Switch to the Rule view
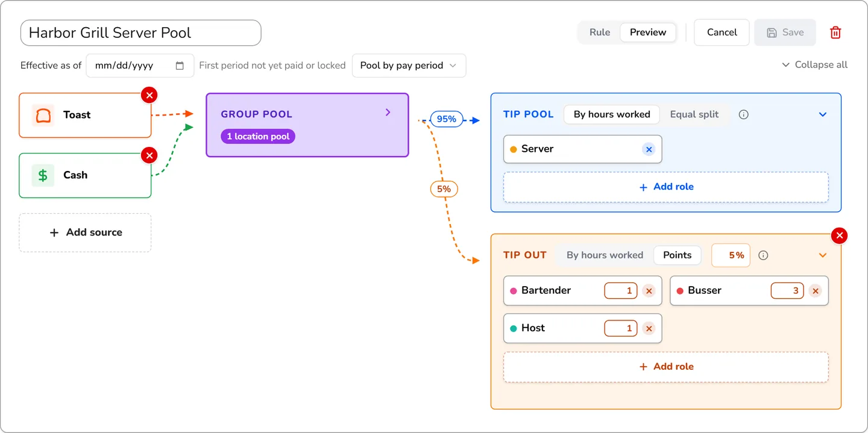 tap(600, 33)
